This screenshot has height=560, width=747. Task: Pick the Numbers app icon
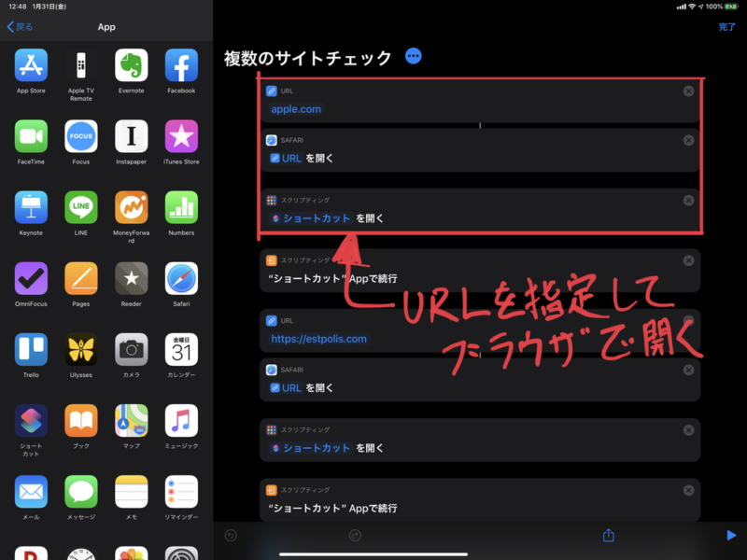(181, 207)
